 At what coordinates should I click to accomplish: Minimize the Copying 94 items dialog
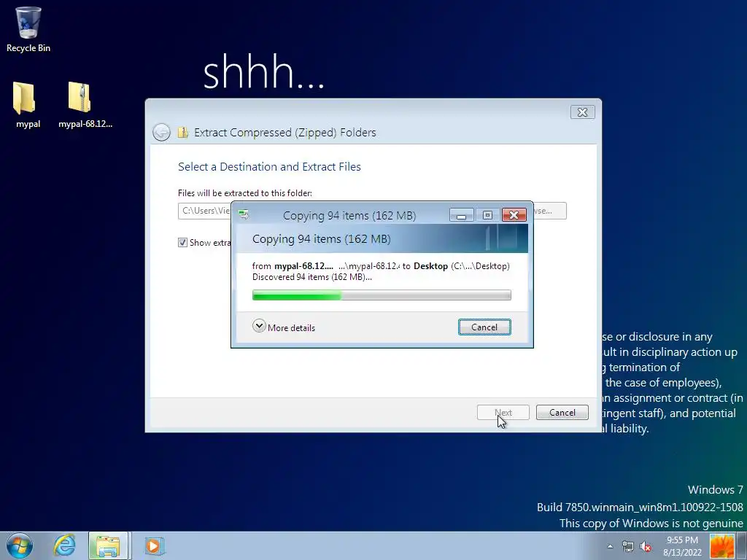(x=461, y=215)
